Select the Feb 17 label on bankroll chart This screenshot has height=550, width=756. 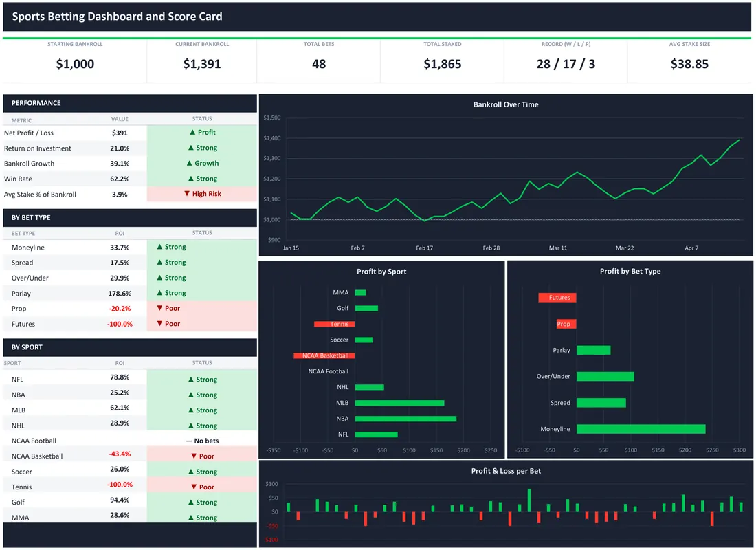tap(424, 248)
